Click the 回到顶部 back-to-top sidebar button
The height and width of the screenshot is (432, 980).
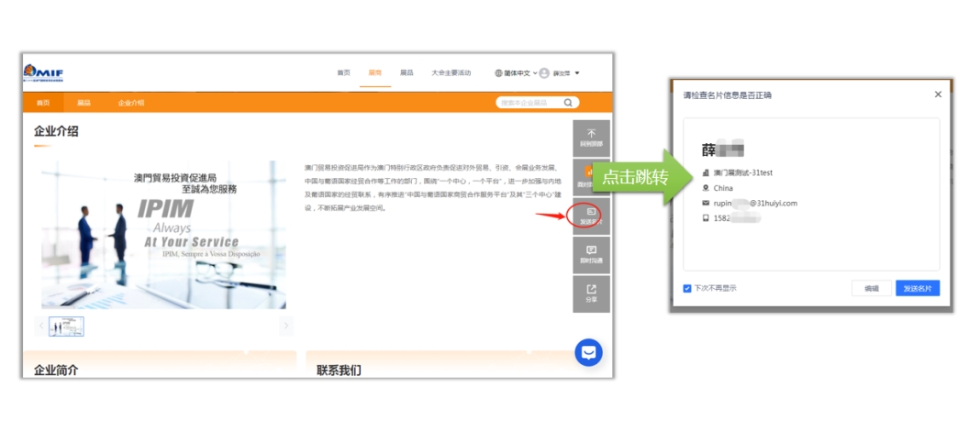(591, 138)
